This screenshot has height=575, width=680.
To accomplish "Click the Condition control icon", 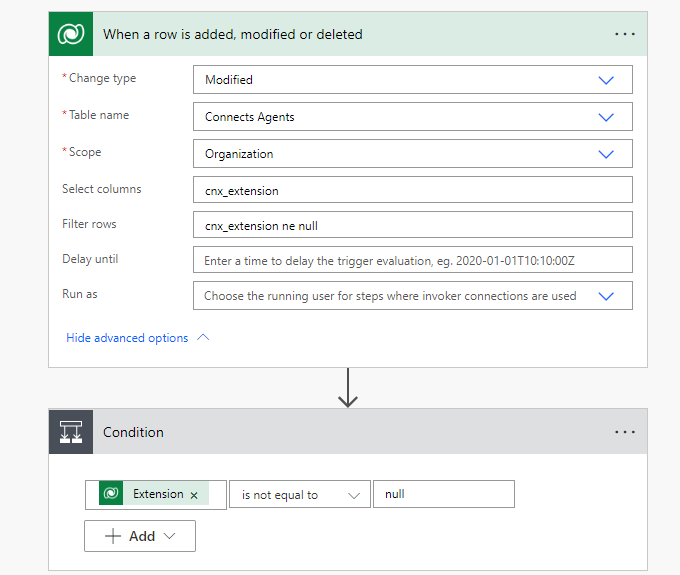I will [71, 432].
